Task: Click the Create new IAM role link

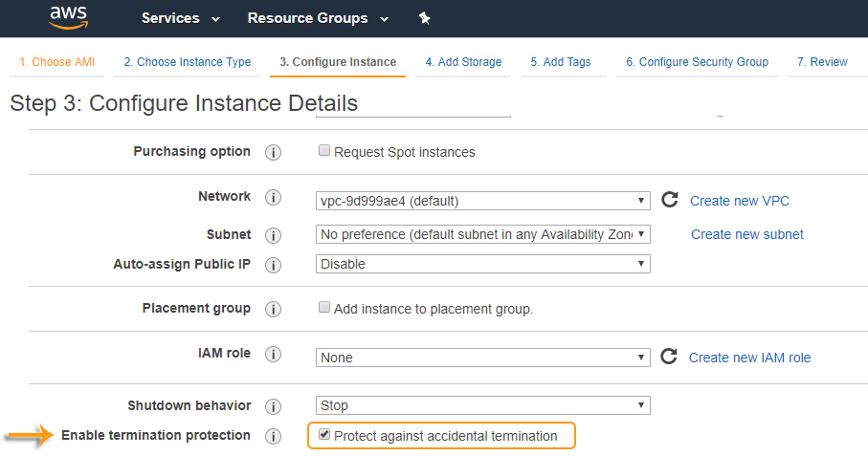Action: 749,358
